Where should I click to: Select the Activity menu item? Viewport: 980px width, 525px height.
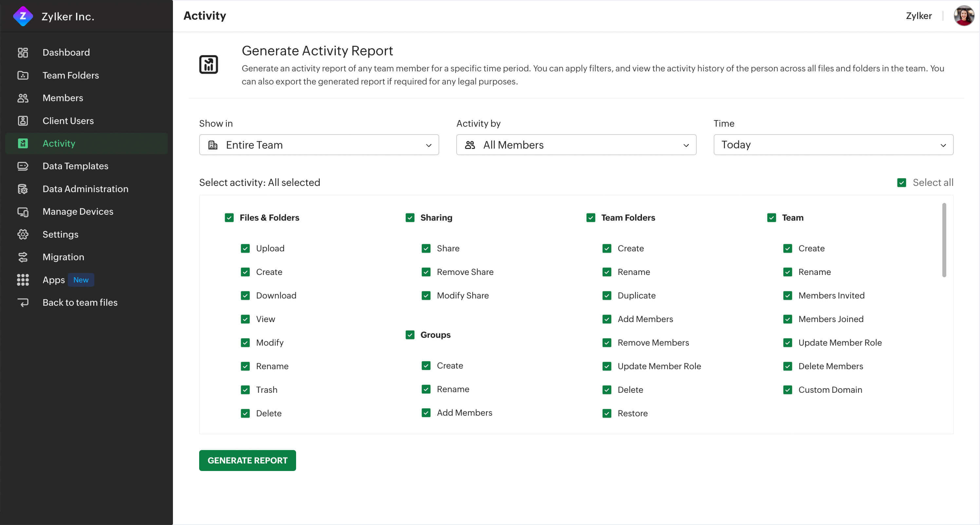point(59,143)
